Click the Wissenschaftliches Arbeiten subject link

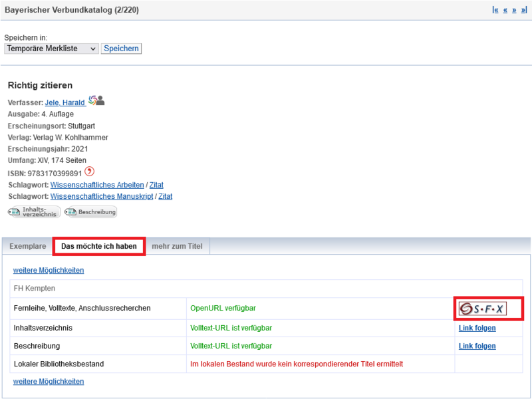click(97, 185)
